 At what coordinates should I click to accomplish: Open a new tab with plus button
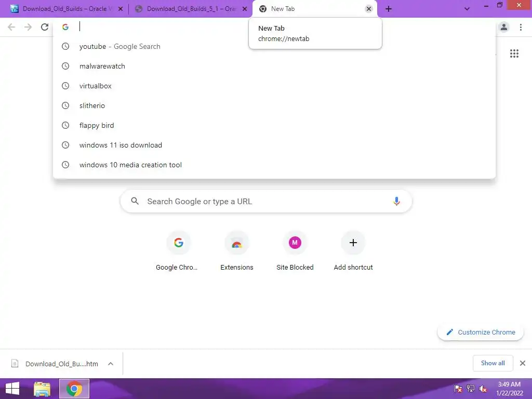click(389, 9)
